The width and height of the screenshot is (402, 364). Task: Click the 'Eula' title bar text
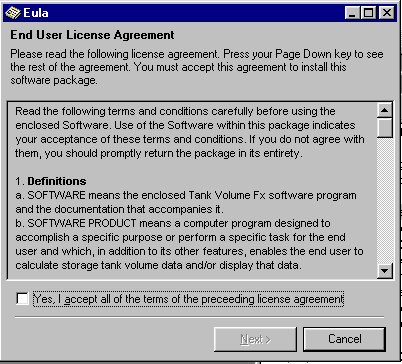pyautogui.click(x=36, y=13)
